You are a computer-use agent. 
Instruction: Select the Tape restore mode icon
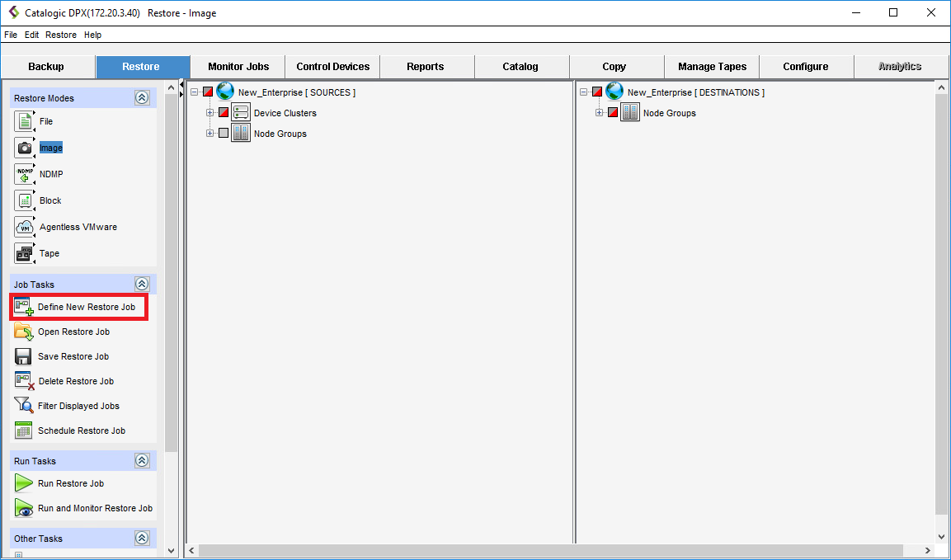(24, 253)
